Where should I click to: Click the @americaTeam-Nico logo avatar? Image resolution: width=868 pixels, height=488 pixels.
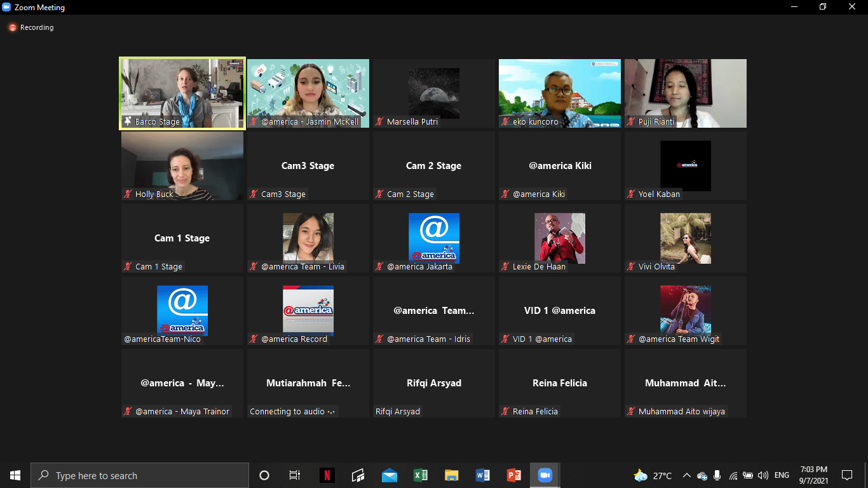pyautogui.click(x=182, y=311)
